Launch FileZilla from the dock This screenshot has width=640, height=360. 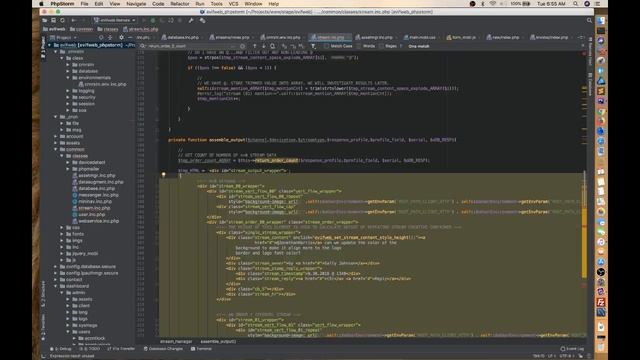point(601,302)
